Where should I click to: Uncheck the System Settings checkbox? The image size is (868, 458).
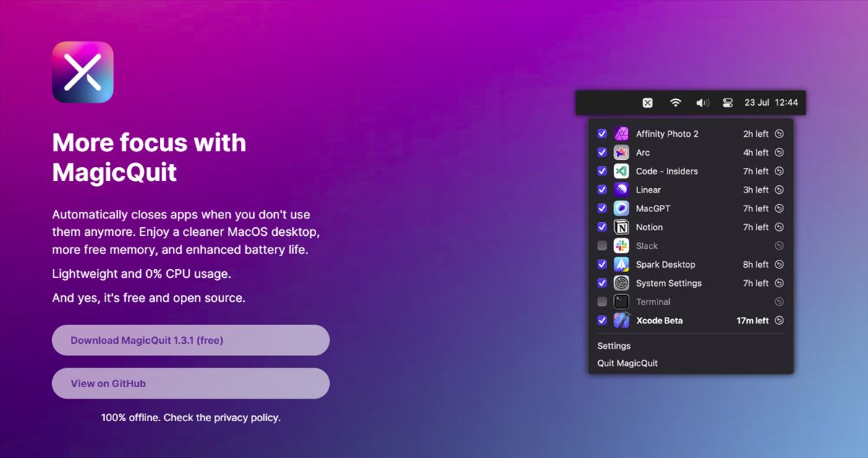click(602, 283)
